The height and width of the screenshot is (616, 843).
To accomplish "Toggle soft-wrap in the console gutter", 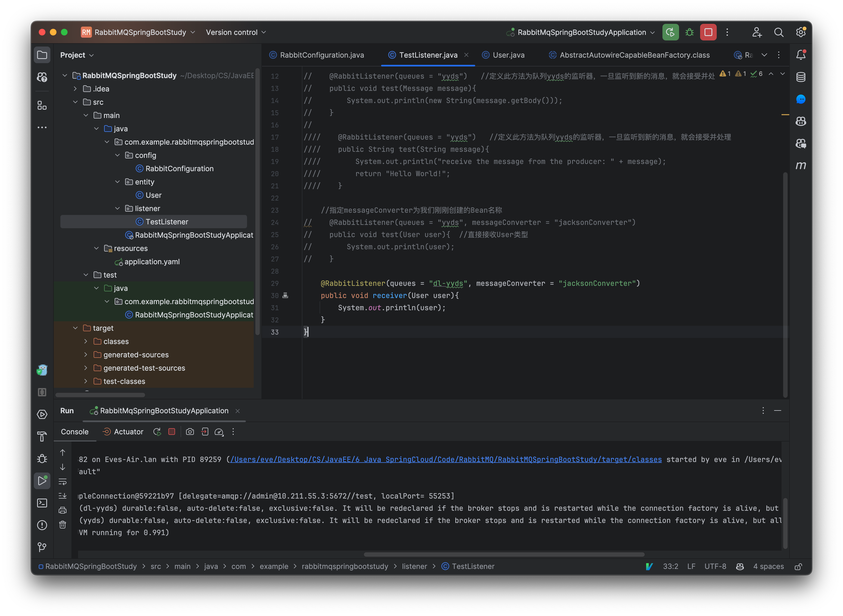I will tap(63, 481).
